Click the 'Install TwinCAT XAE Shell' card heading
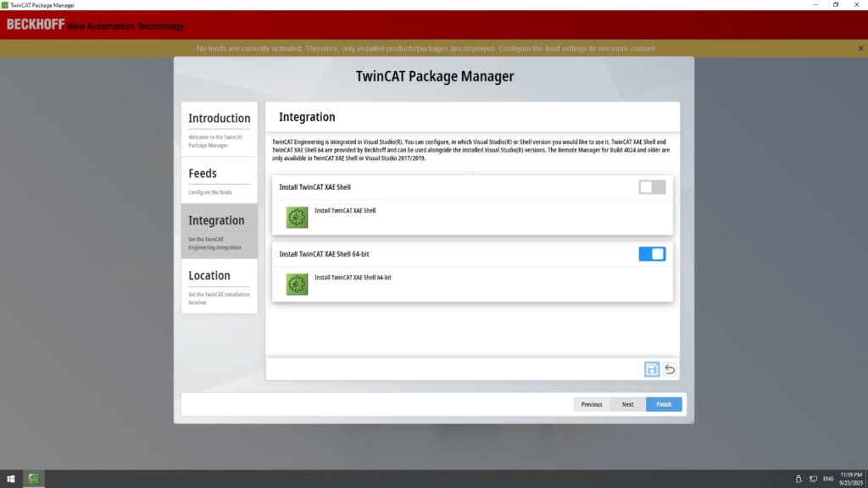 (314, 187)
